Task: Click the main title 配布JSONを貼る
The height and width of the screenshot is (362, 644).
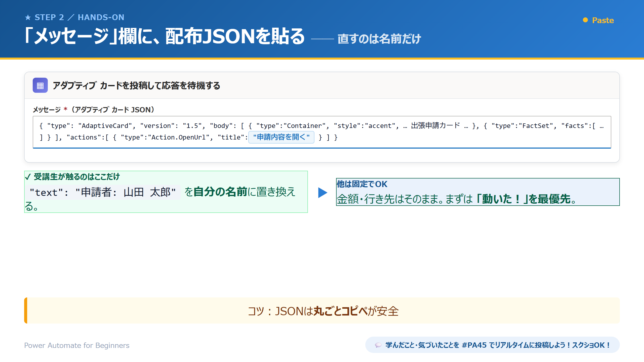Action: pos(235,36)
